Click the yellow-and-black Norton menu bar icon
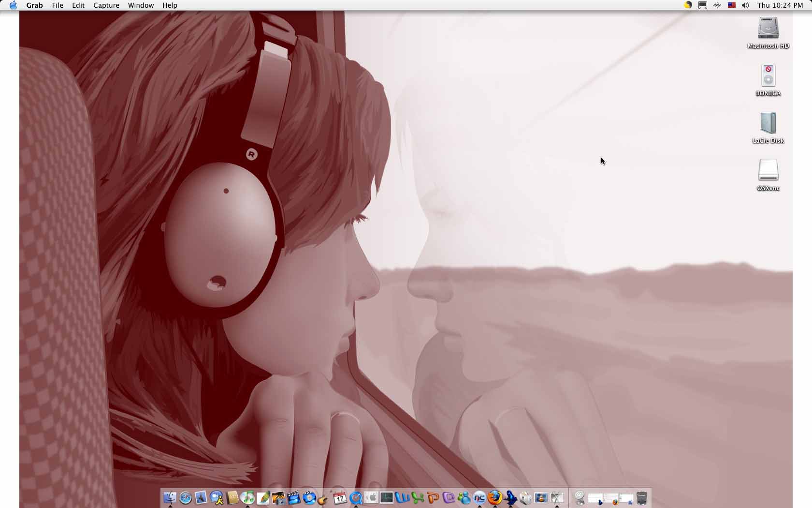The image size is (812, 508). [x=688, y=5]
